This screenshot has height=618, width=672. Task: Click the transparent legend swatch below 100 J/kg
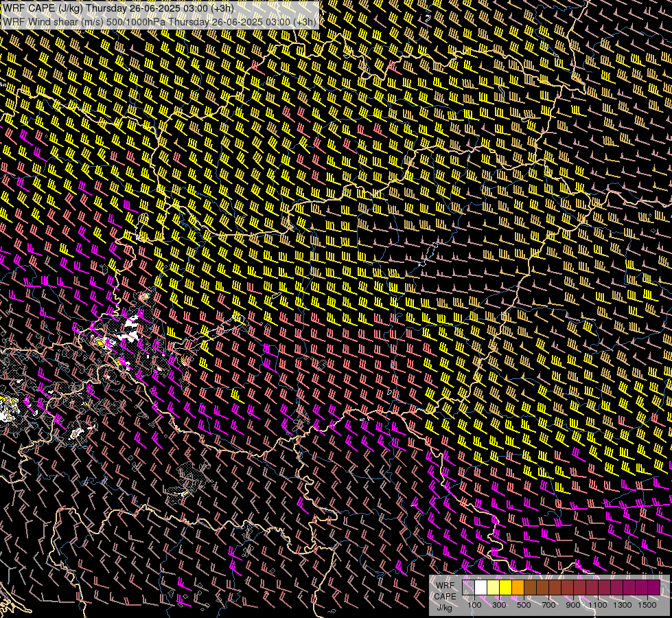[x=468, y=588]
